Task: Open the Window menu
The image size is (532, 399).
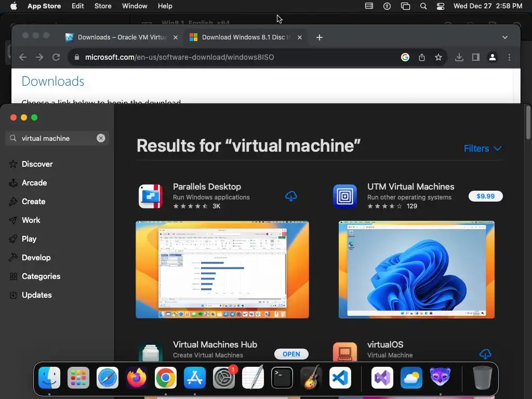Action: coord(135,6)
